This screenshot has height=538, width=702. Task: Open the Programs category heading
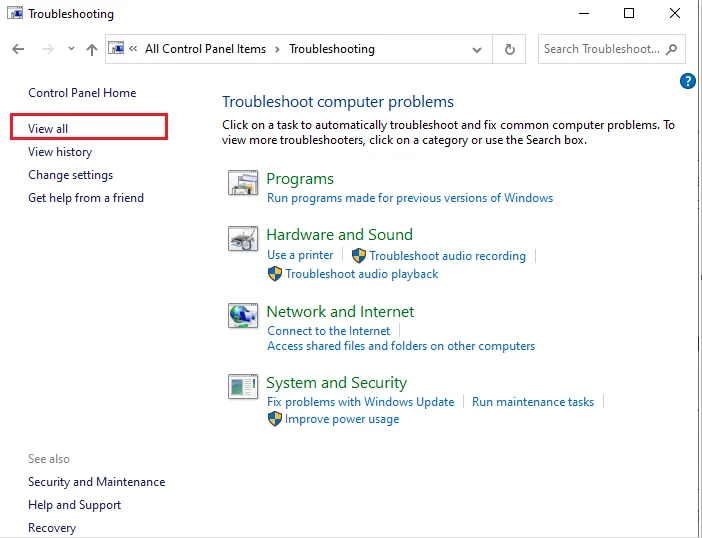pyautogui.click(x=300, y=179)
